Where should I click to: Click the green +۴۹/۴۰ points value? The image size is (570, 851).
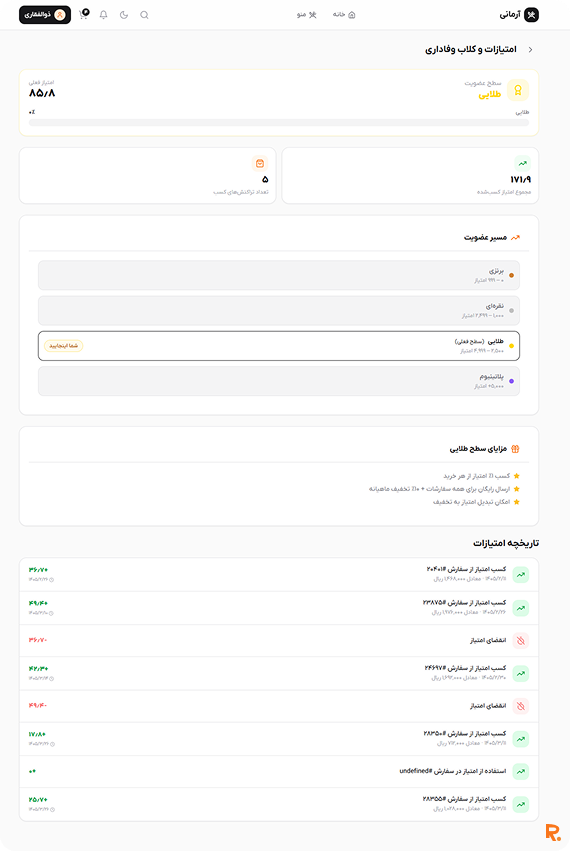(38, 603)
